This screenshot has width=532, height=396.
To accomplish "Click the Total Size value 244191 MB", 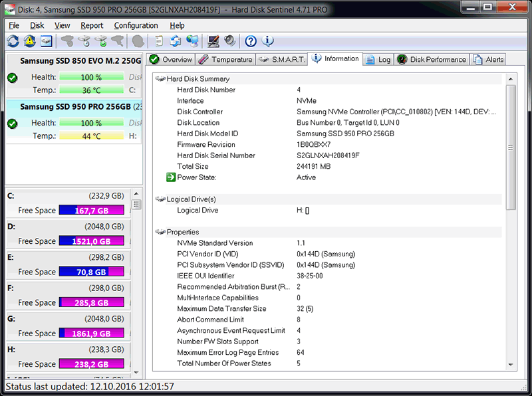I will coord(313,167).
